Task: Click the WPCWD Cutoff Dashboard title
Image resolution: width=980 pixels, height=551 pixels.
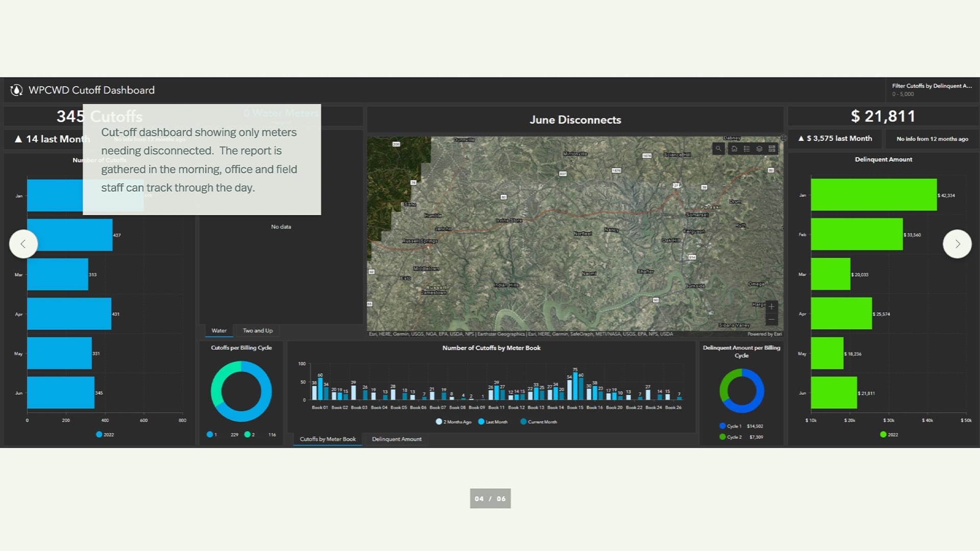Action: tap(91, 90)
